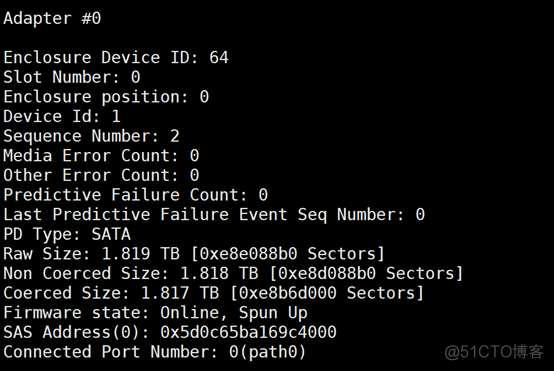
Task: Select the Coerced Size hex value 0xe8b6d000
Action: (x=288, y=293)
